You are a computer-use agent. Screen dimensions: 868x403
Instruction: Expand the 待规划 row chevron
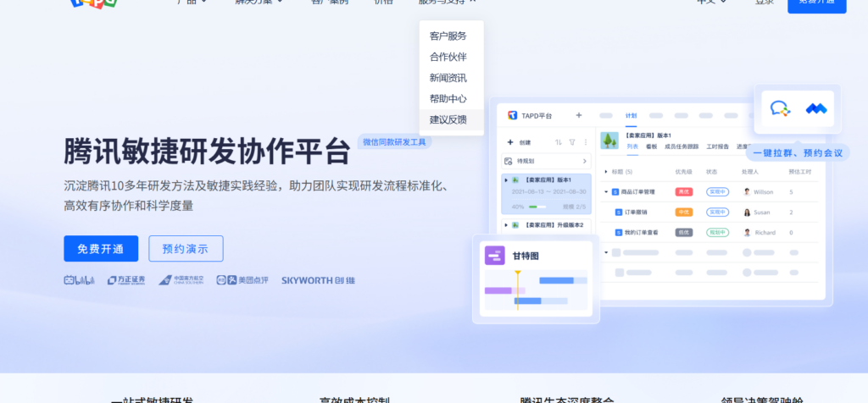[585, 161]
